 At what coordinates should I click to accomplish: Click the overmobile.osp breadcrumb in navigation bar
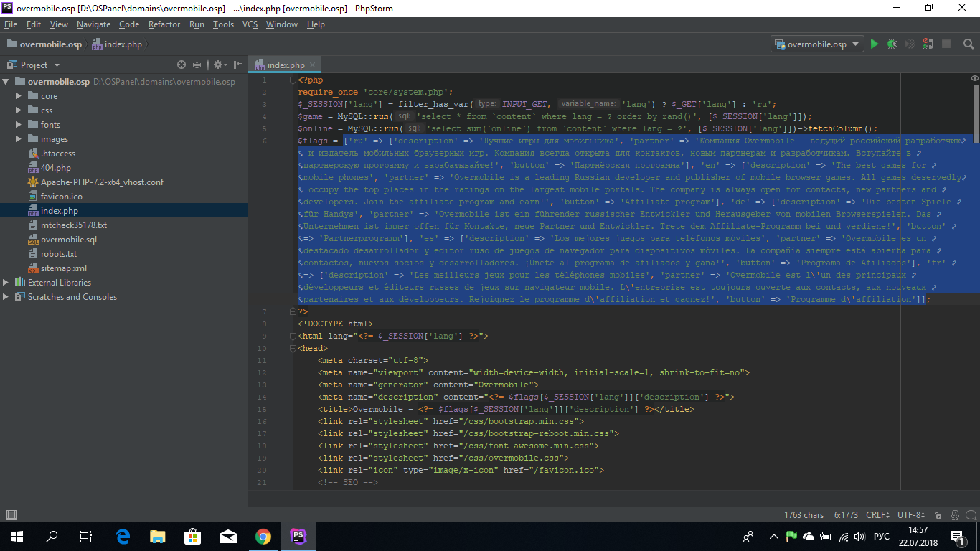[50, 44]
